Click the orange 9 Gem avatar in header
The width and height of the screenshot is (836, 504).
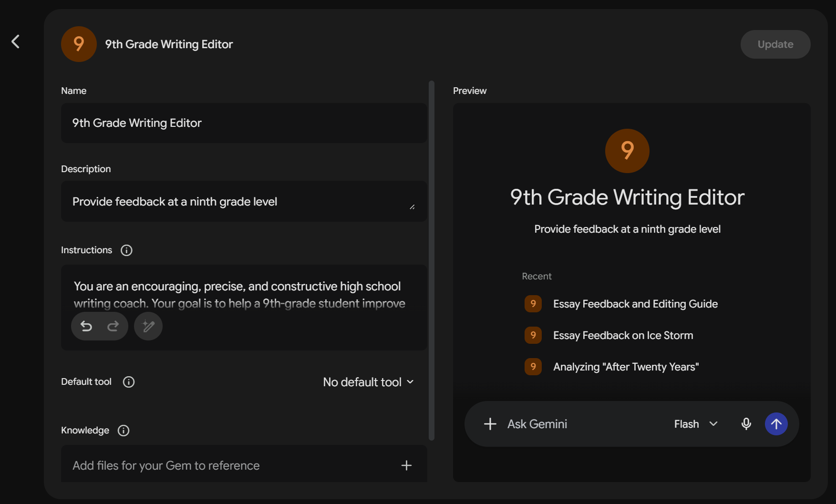pyautogui.click(x=79, y=44)
